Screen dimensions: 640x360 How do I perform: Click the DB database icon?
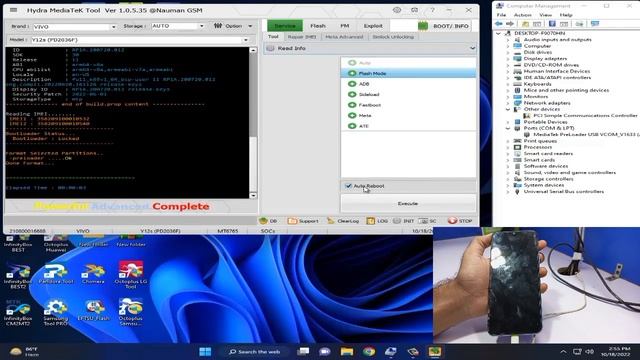(x=263, y=221)
